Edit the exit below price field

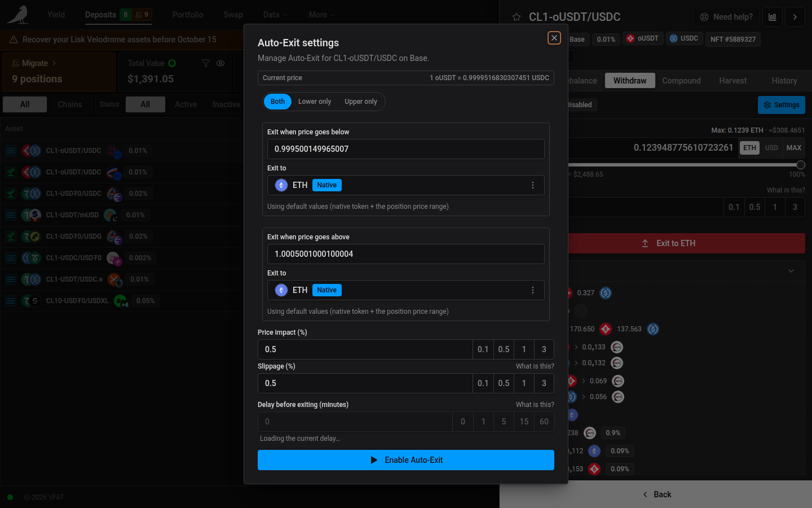406,149
